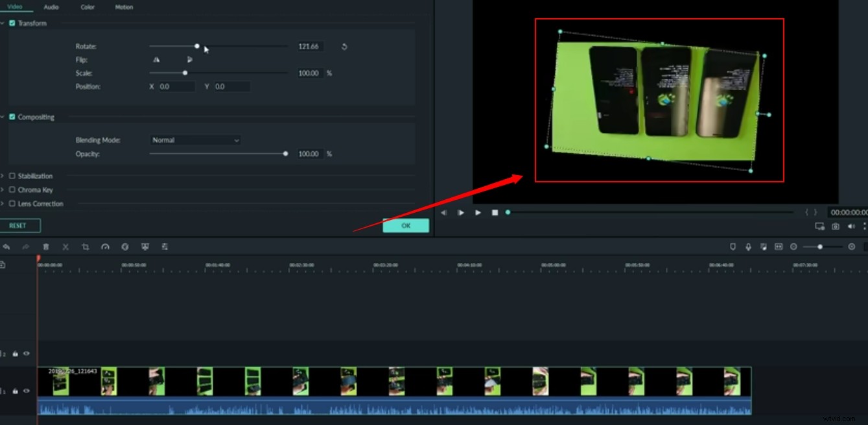Click the OK button
Image resolution: width=868 pixels, height=425 pixels.
tap(406, 225)
